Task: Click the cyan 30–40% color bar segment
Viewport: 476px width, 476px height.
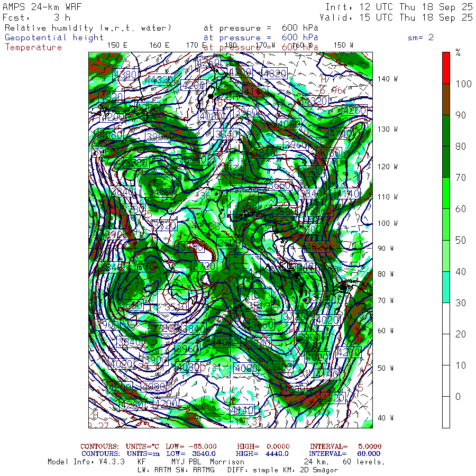Action: pos(446,287)
